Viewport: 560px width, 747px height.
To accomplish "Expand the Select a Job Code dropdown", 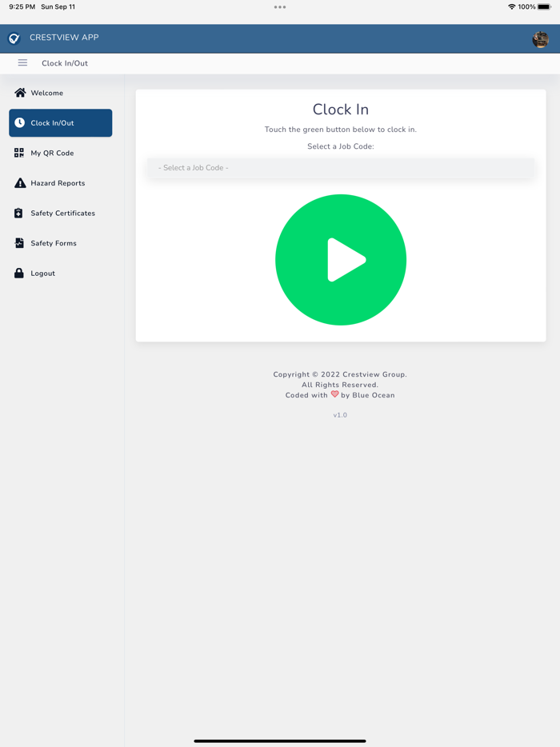I will pyautogui.click(x=341, y=168).
